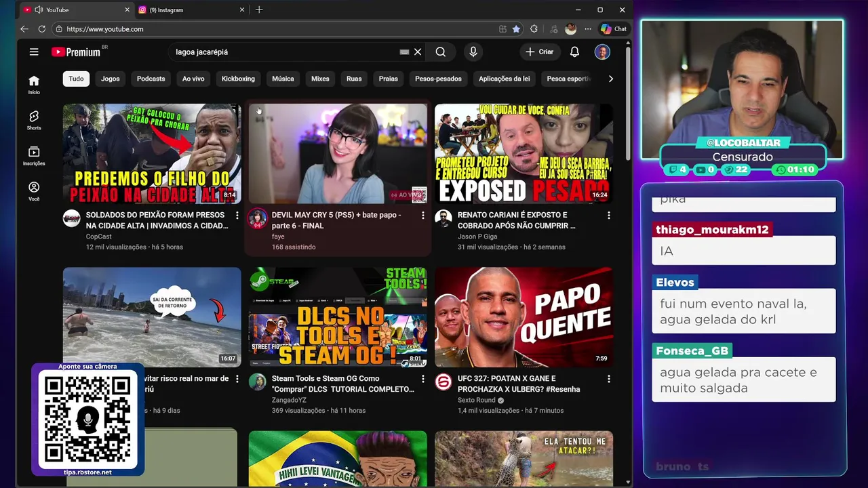Open the ZangadoYZ channel avatar
Image resolution: width=868 pixels, height=488 pixels.
[x=257, y=382]
